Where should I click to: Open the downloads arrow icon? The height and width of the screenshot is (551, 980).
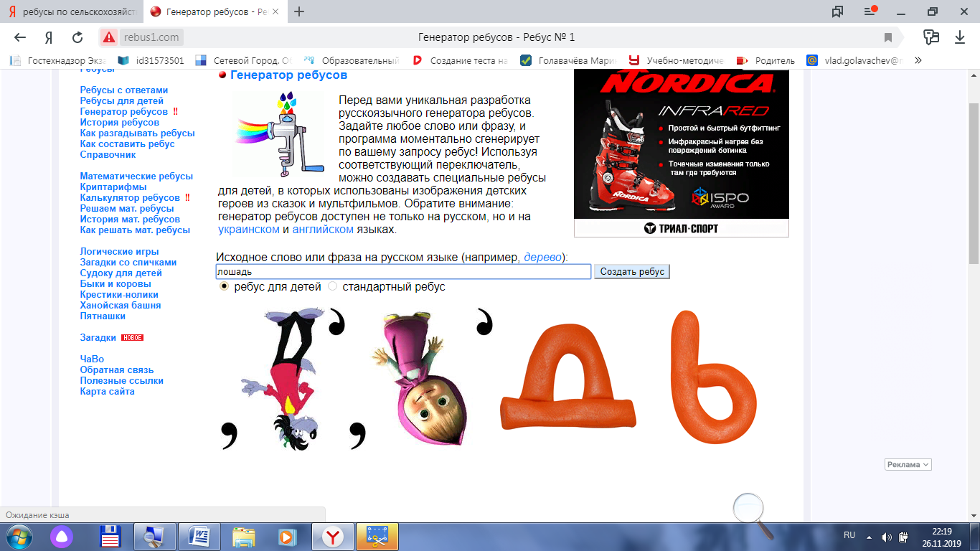[x=960, y=37]
